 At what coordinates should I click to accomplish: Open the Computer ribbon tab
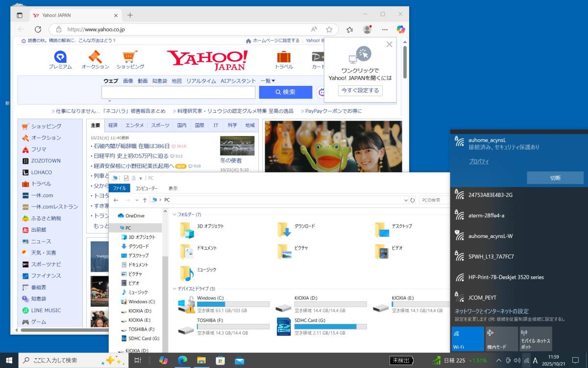147,188
